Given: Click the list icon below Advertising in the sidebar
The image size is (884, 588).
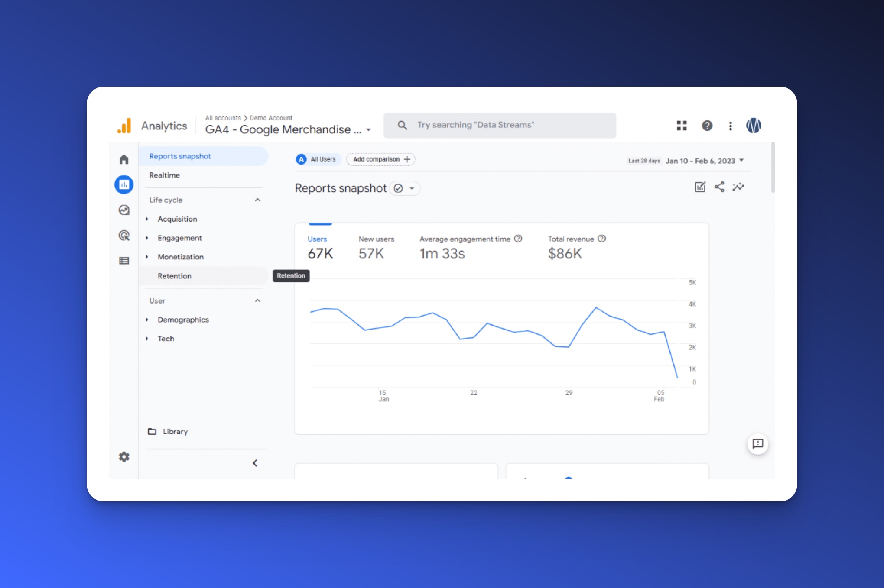Looking at the screenshot, I should (124, 260).
